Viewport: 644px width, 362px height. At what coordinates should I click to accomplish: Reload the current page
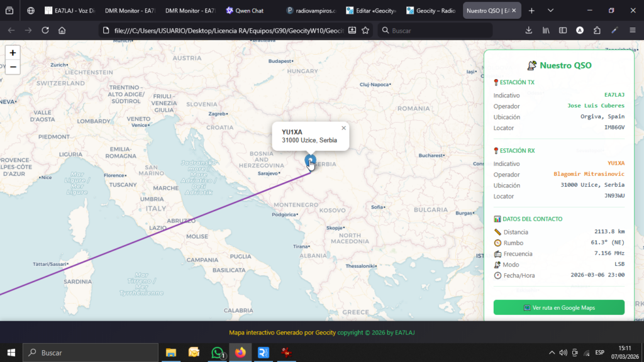click(45, 30)
